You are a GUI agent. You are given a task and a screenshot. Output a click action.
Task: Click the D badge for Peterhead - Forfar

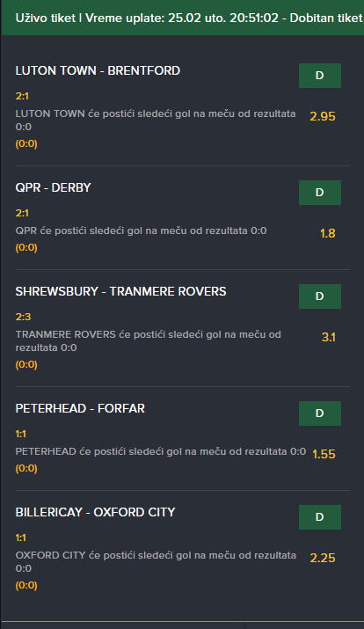[x=320, y=413]
